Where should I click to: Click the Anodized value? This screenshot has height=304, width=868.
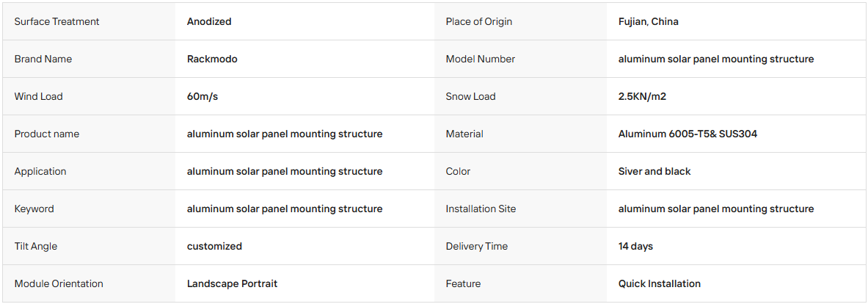pyautogui.click(x=209, y=21)
